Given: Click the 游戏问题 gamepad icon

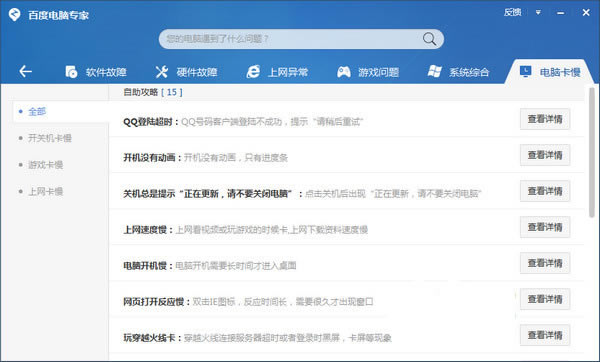Looking at the screenshot, I should point(344,72).
